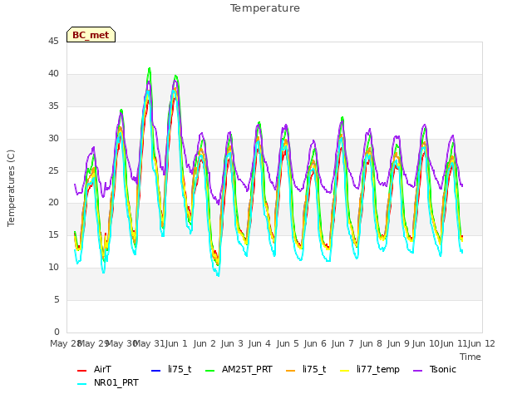The image size is (532, 399).
Task: Toggle Tsonic series in the legend
Action: [435, 369]
